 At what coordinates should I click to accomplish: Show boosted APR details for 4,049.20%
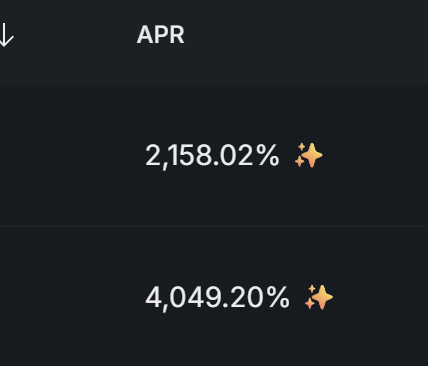(x=319, y=297)
